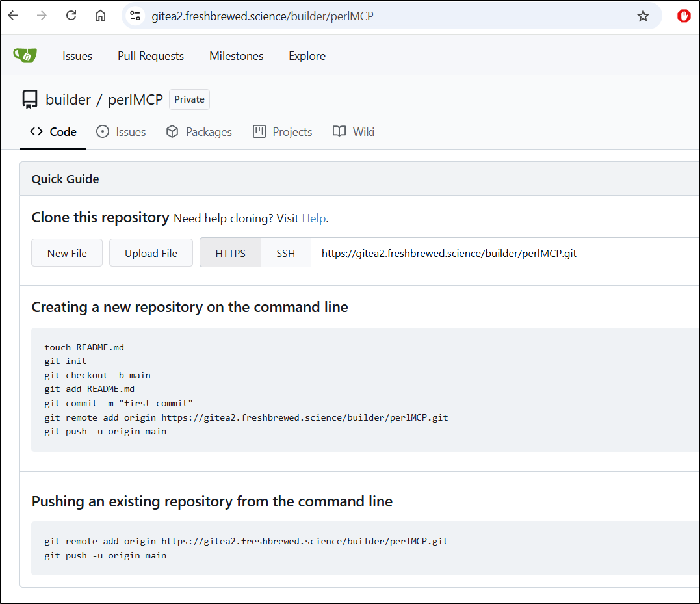The height and width of the screenshot is (604, 700).
Task: Click the browser forward arrow
Action: [42, 16]
